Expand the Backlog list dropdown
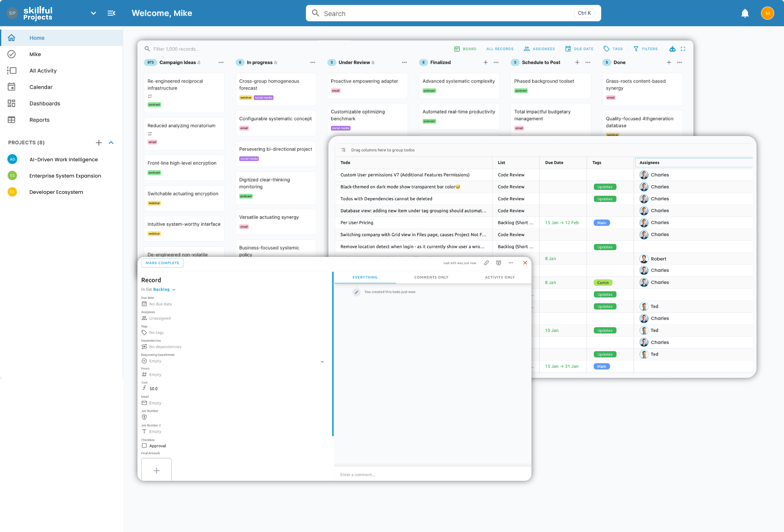Viewport: 784px width, 532px height. point(174,289)
